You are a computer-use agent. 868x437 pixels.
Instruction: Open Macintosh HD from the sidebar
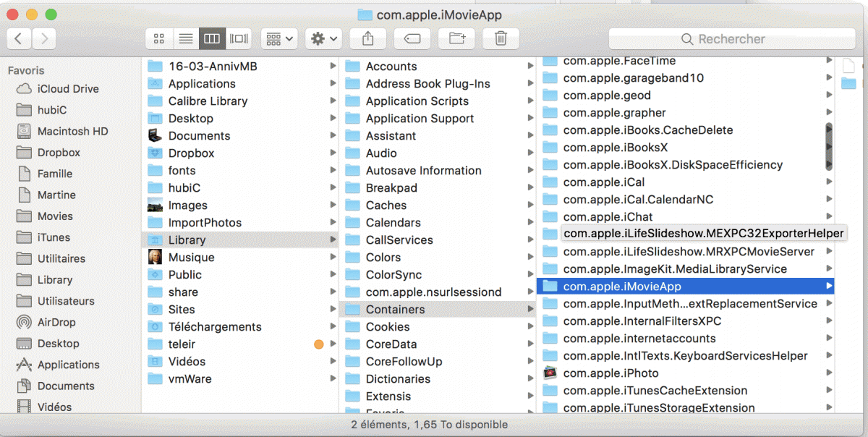[x=72, y=131]
